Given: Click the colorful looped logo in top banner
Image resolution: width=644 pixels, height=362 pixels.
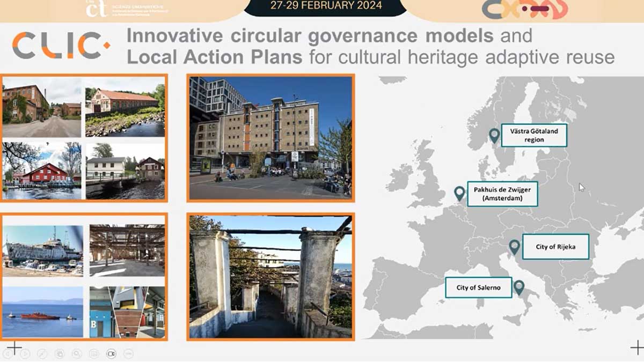Looking at the screenshot, I should [x=524, y=9].
